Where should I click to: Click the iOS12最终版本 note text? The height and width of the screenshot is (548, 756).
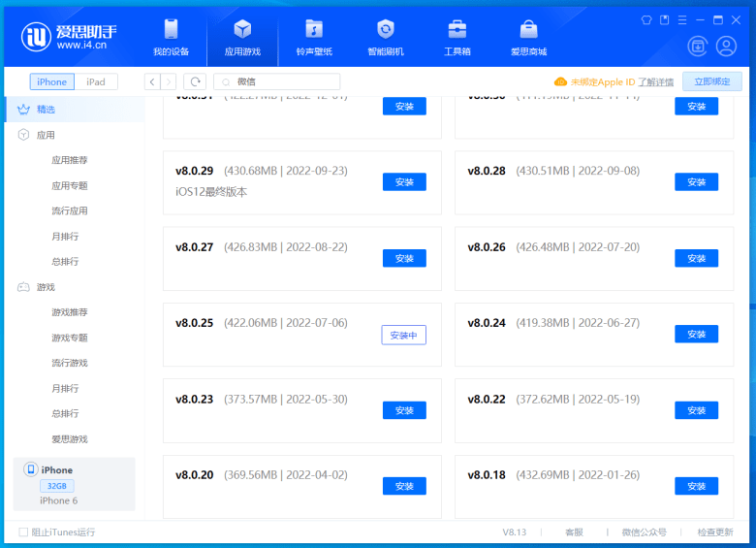click(211, 192)
